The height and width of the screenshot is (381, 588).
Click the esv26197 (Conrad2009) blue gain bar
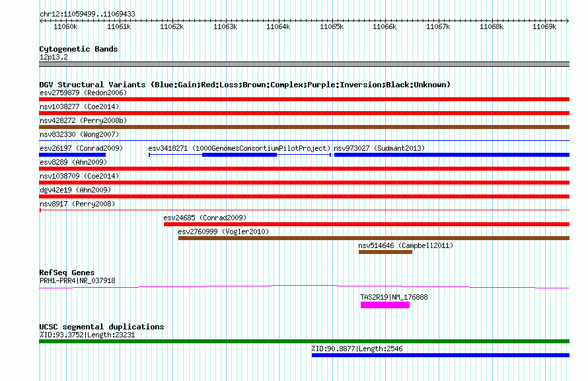pyautogui.click(x=73, y=155)
